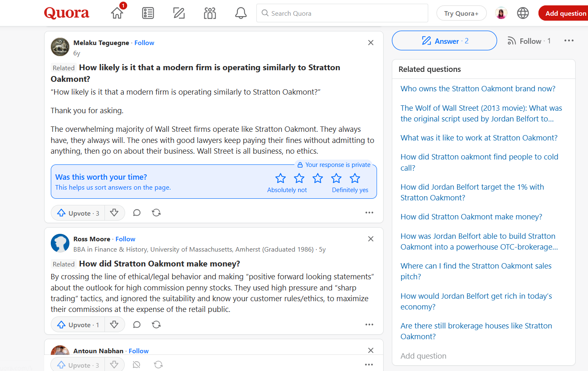
Task: Open 'What was it like to work at Stratton Oakmont?'
Action: 479,138
